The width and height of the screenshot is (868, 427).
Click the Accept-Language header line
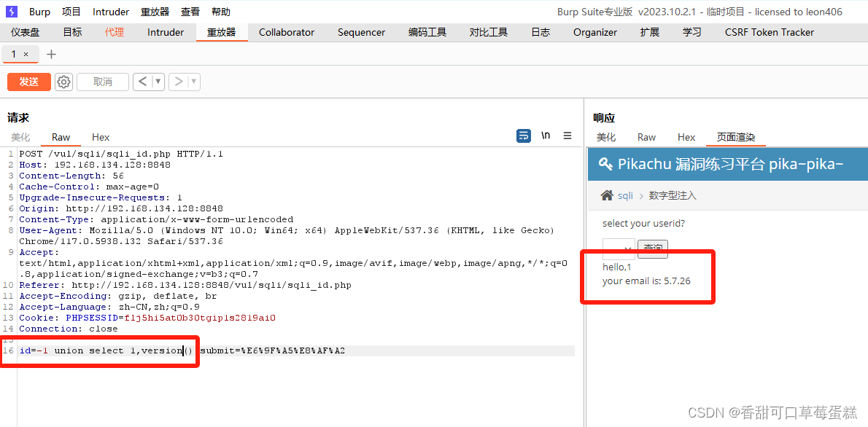109,307
